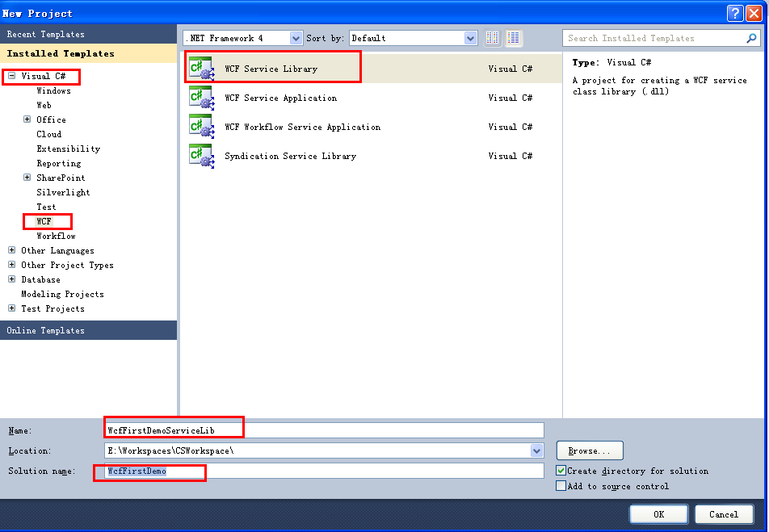Open the .NET Framework version dropdown

tap(296, 38)
